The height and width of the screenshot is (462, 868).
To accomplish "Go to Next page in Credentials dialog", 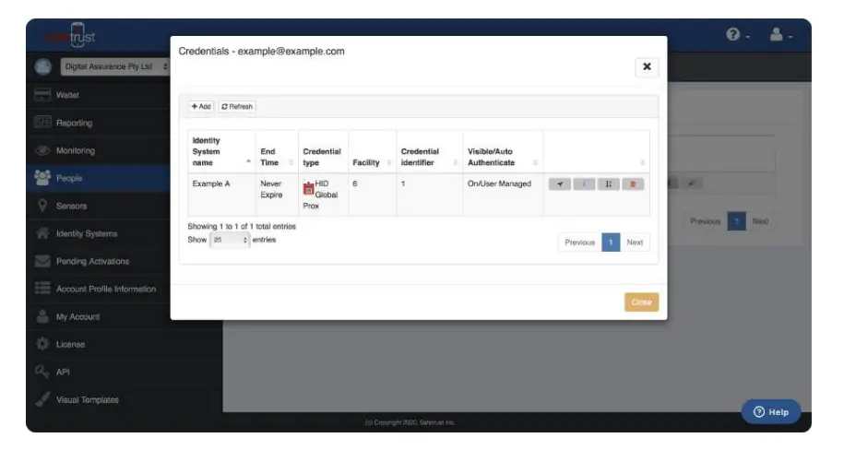I will pos(635,243).
